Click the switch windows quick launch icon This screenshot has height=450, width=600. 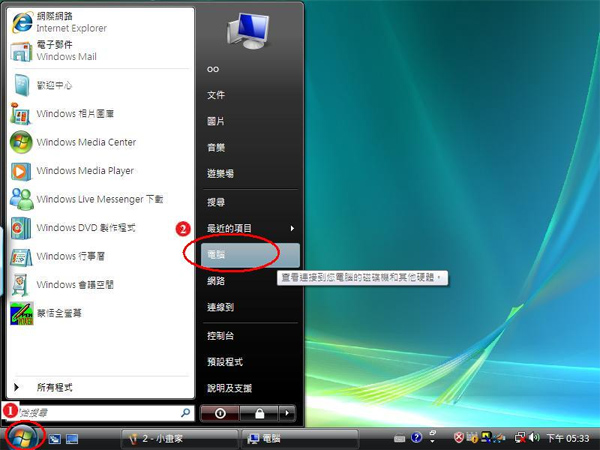click(x=55, y=439)
